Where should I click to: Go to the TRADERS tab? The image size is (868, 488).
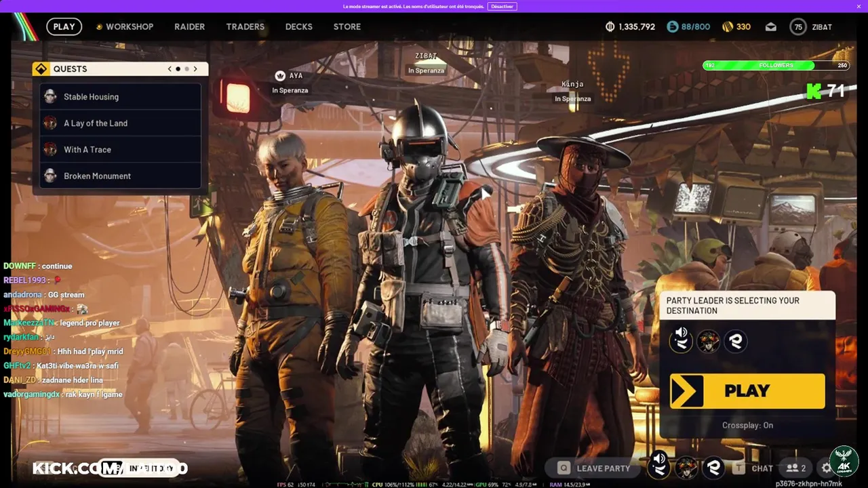(245, 27)
